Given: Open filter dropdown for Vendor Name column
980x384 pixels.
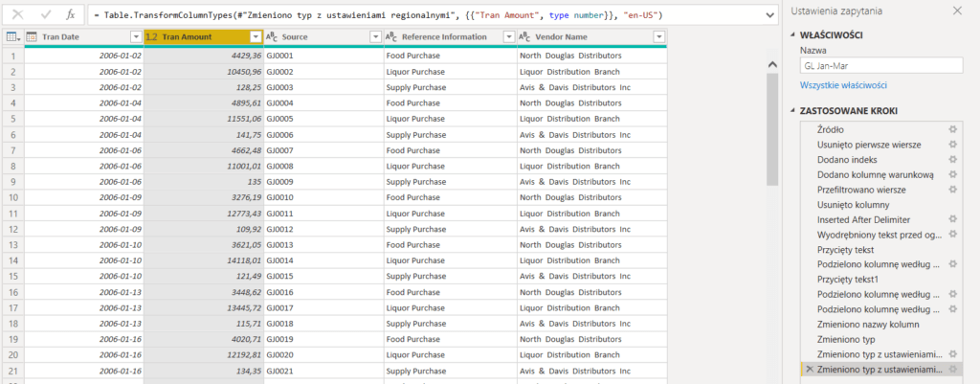Looking at the screenshot, I should (x=658, y=36).
